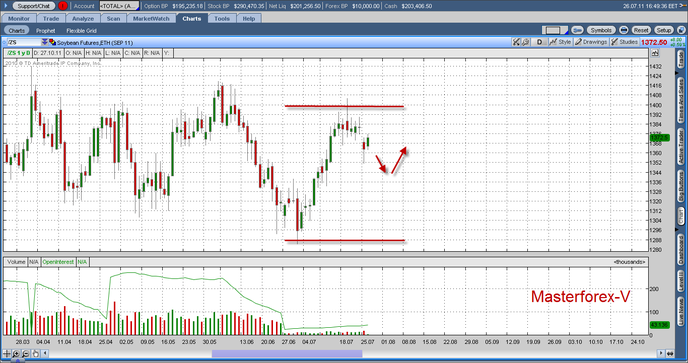Open the symbol selector double-arrow dropdown
The height and width of the screenshot is (363, 688).
(x=44, y=42)
